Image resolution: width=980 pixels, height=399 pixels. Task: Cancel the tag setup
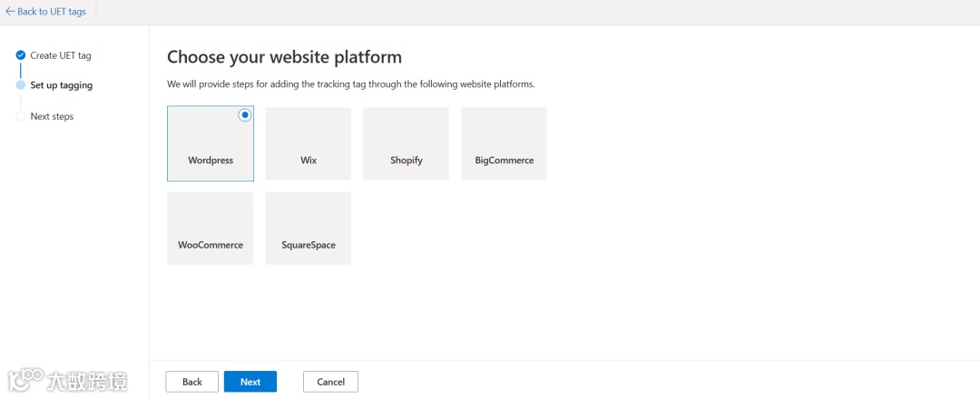pyautogui.click(x=330, y=382)
